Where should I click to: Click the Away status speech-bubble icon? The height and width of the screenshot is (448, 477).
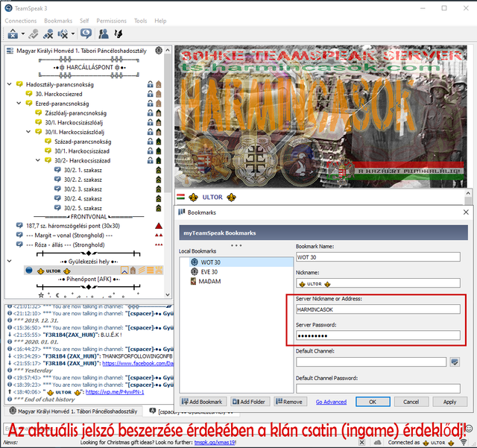point(86,34)
